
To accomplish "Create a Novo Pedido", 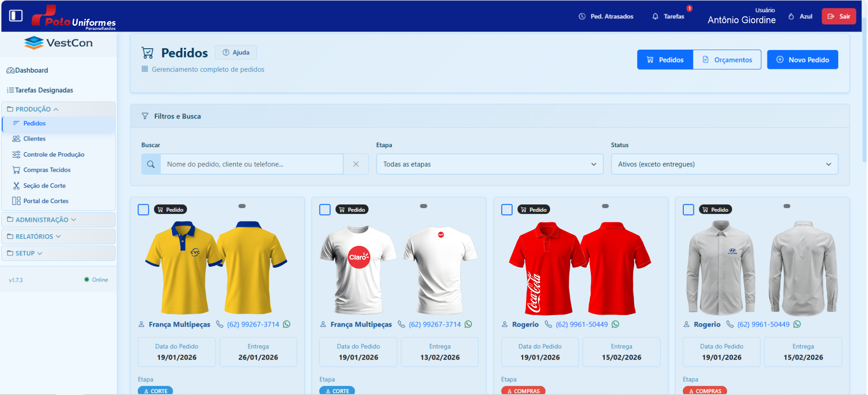I will coord(802,60).
